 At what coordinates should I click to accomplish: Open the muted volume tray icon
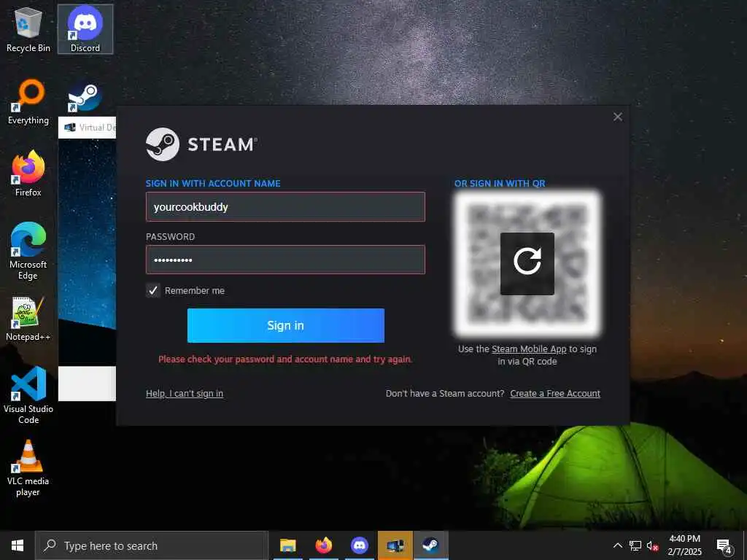click(x=652, y=545)
